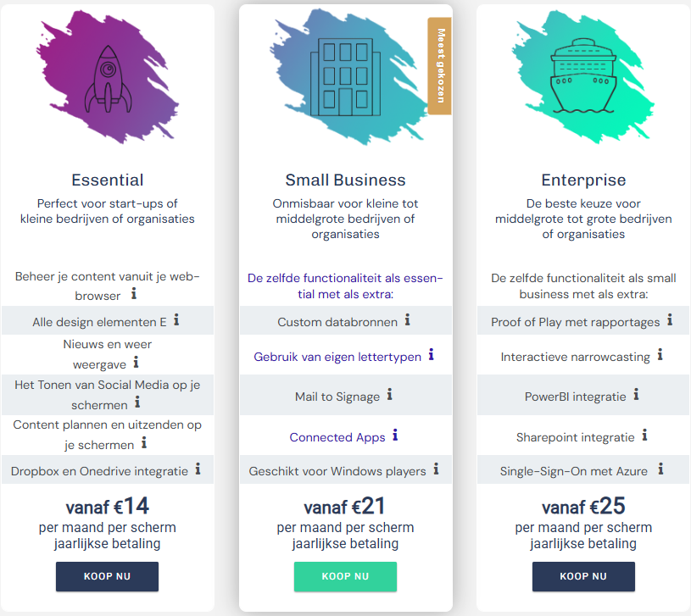
Task: Follow the Connected Apps link
Action: click(x=337, y=437)
